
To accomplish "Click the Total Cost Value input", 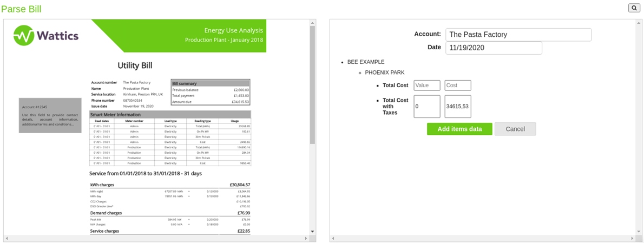I will [x=427, y=86].
